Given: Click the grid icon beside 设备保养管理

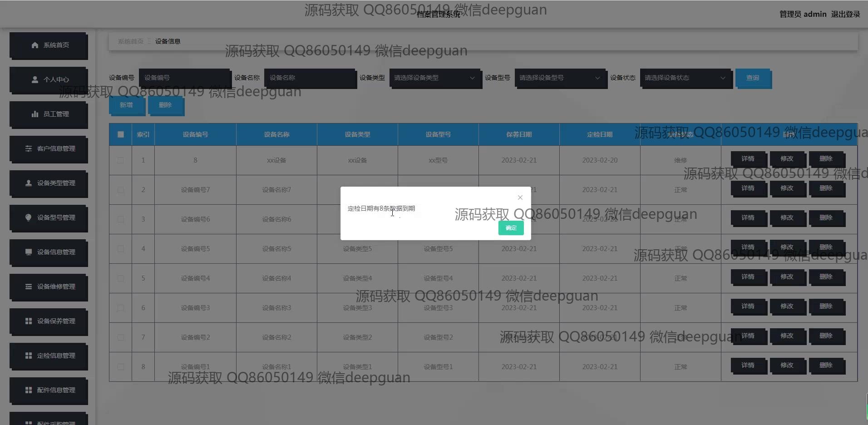Looking at the screenshot, I should (29, 321).
